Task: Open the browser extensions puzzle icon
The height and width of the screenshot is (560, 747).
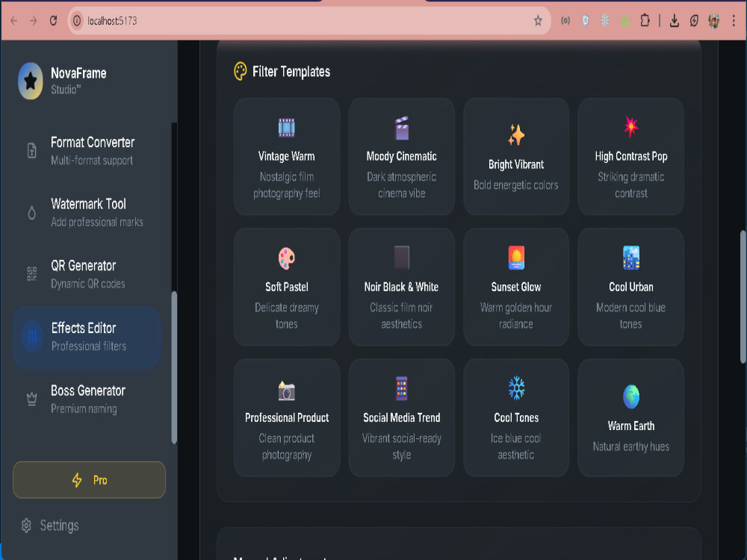Action: (645, 20)
